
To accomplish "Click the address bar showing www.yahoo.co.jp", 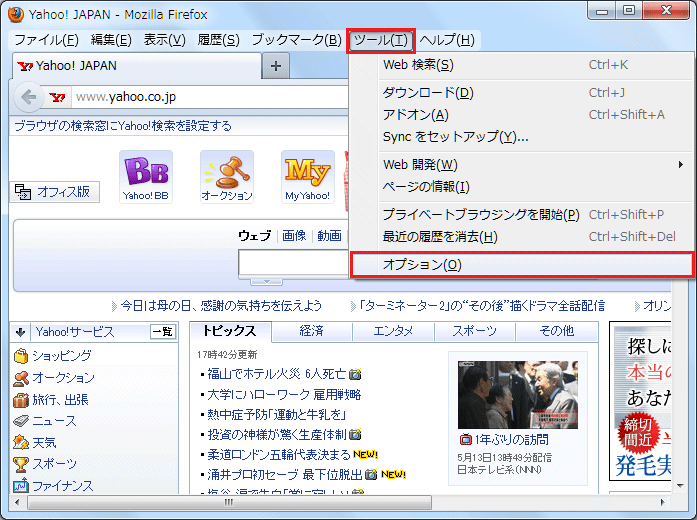I will (x=209, y=97).
